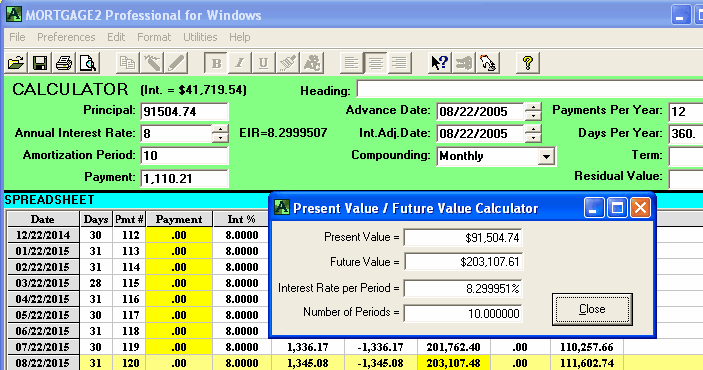The width and height of the screenshot is (703, 370).
Task: Open the Preferences menu
Action: point(66,37)
